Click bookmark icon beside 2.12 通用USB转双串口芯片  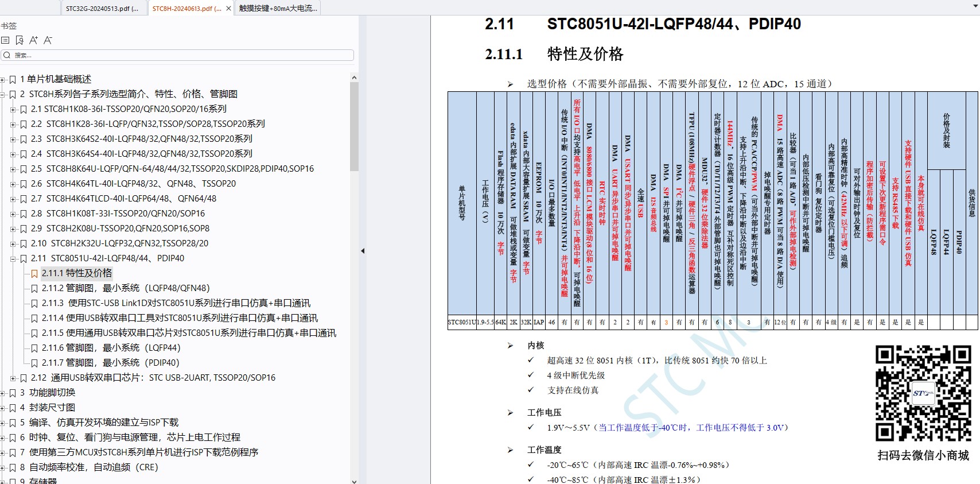click(x=24, y=378)
